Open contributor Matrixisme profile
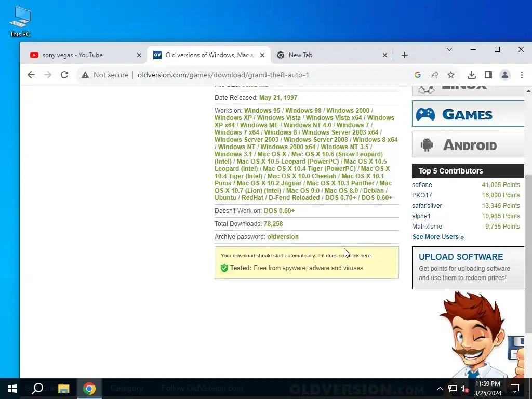Image resolution: width=532 pixels, height=399 pixels. pyautogui.click(x=427, y=227)
